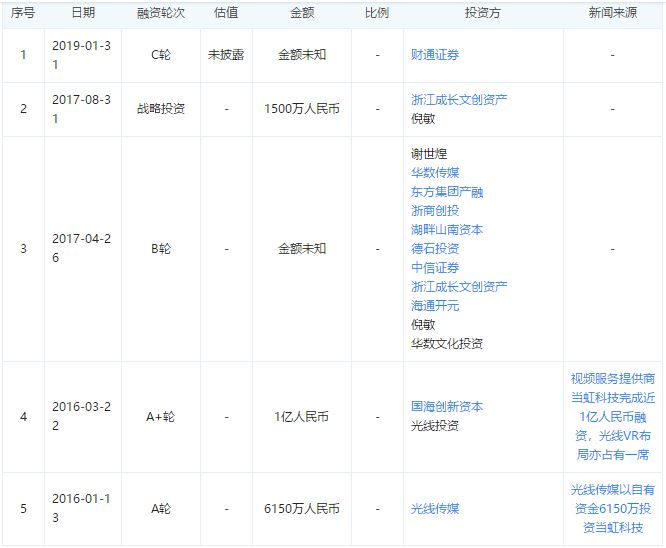The width and height of the screenshot is (666, 548).
Task: Select the 估值 column header
Action: tap(226, 13)
